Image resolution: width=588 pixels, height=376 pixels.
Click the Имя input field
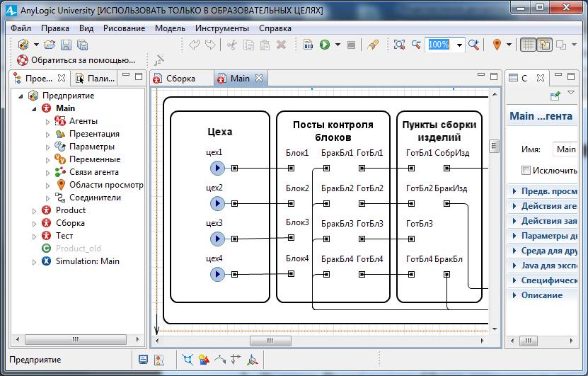[x=565, y=149]
